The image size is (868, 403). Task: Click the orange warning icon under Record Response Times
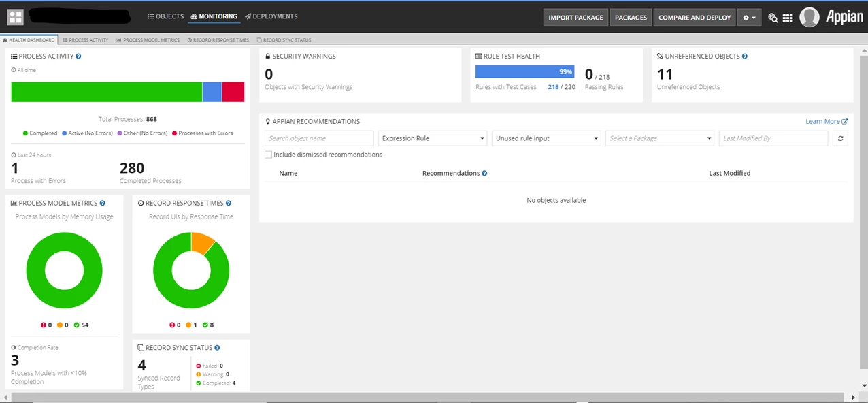(x=188, y=325)
